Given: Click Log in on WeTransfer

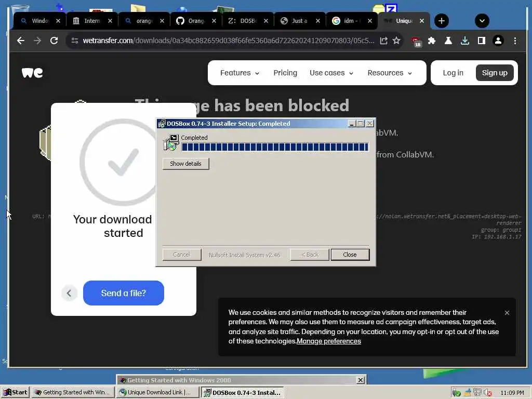Looking at the screenshot, I should 453,73.
